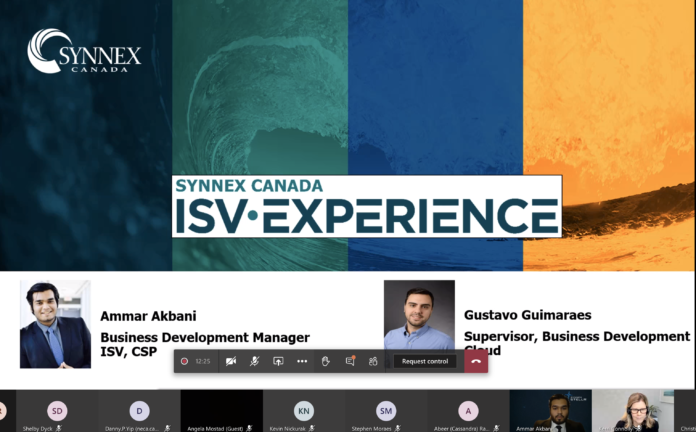Click muted mic icon beside Angela Mostad
This screenshot has height=432, width=696.
point(249,428)
